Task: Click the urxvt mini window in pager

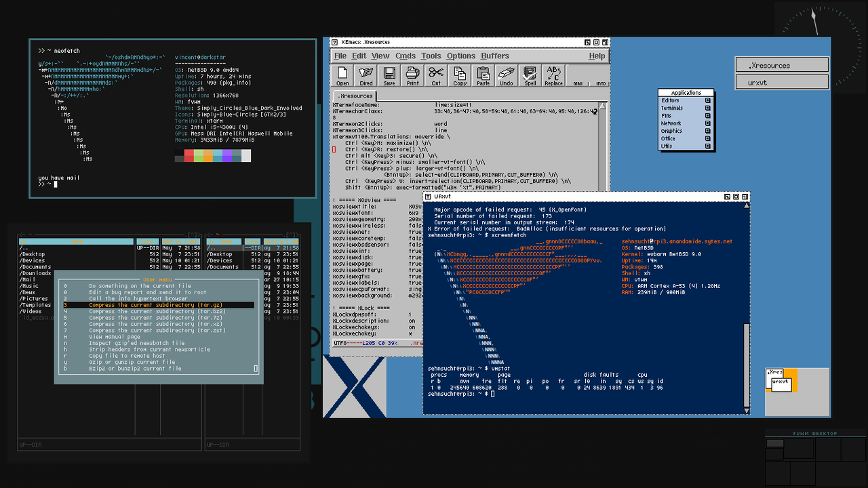Action: [x=781, y=384]
